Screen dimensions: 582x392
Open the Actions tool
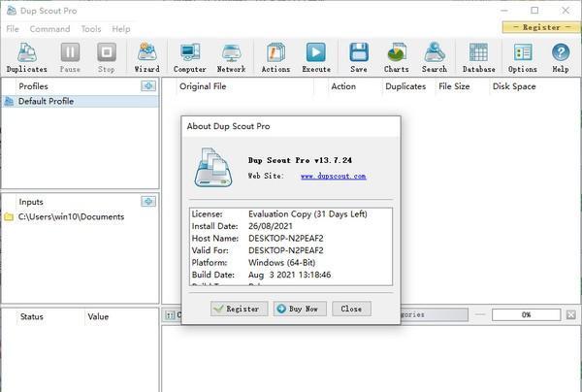275,57
